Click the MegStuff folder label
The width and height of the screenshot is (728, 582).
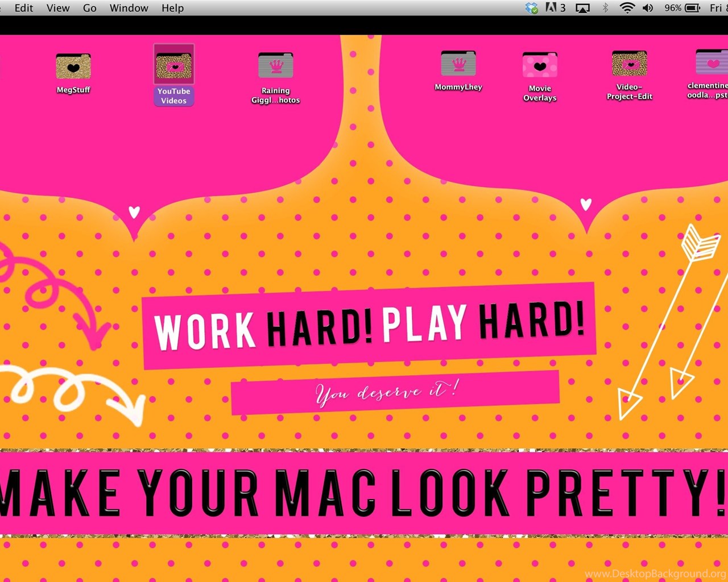tap(73, 90)
